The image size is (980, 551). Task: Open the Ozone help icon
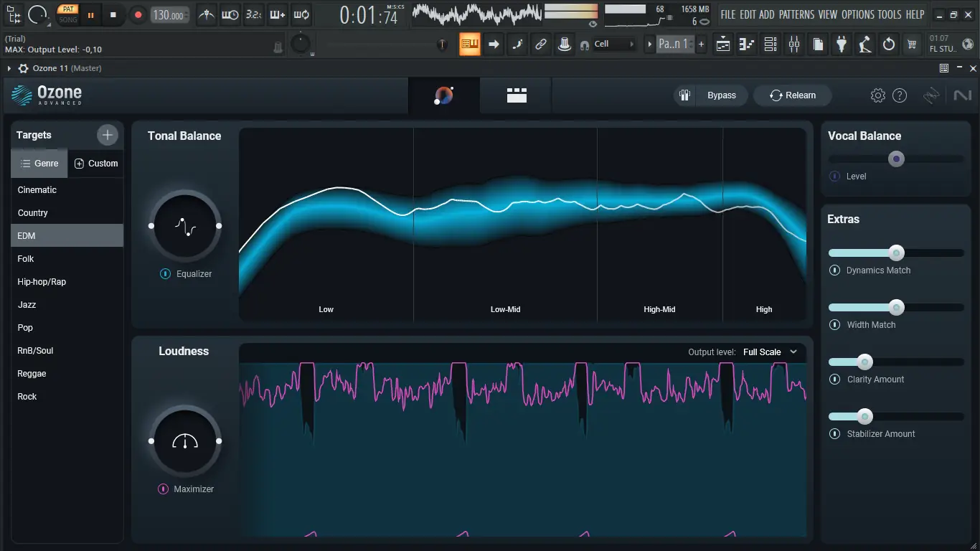(900, 95)
